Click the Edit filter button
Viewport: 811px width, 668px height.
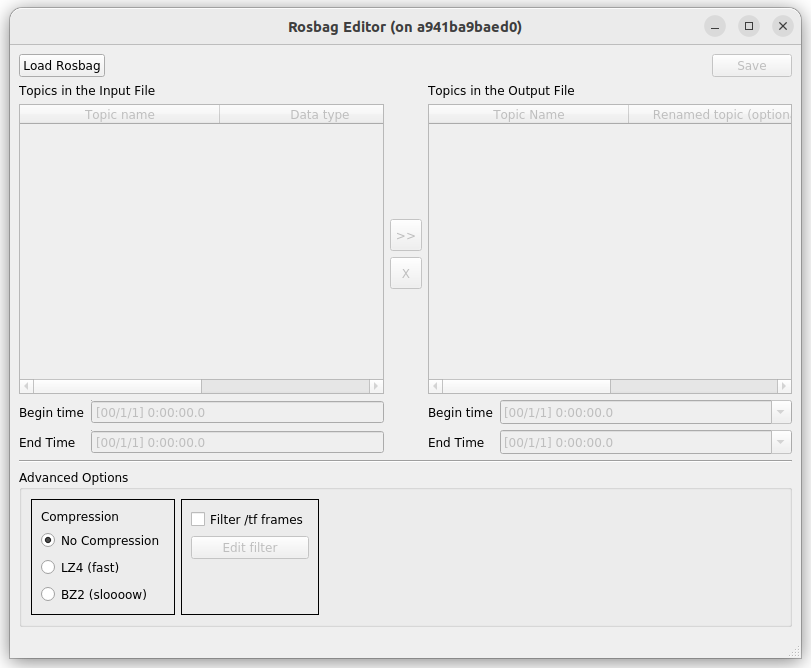point(250,548)
